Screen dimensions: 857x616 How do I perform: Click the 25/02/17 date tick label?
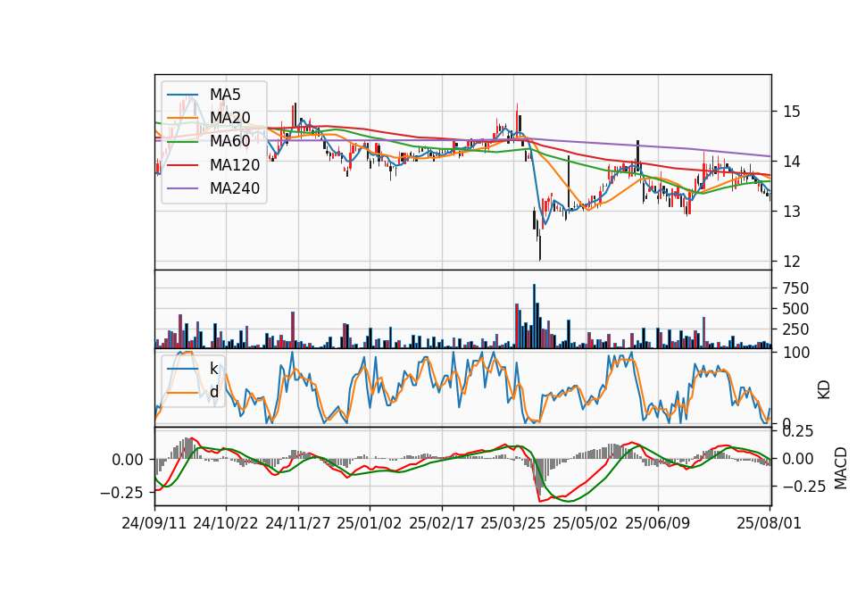pos(442,523)
